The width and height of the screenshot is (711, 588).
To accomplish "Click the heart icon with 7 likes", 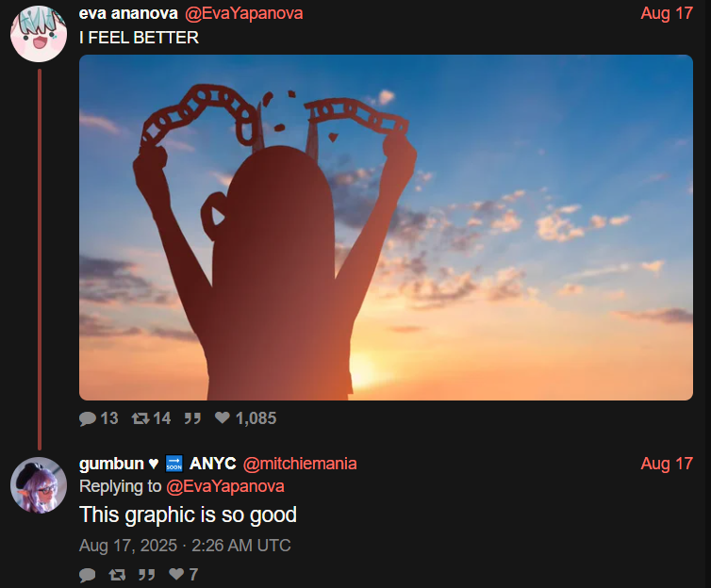I will 176,574.
